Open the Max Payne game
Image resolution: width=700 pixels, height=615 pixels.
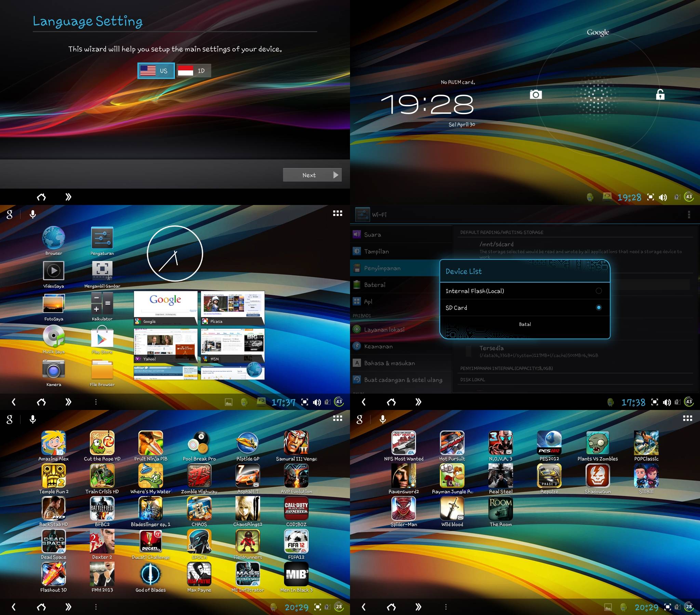[199, 578]
